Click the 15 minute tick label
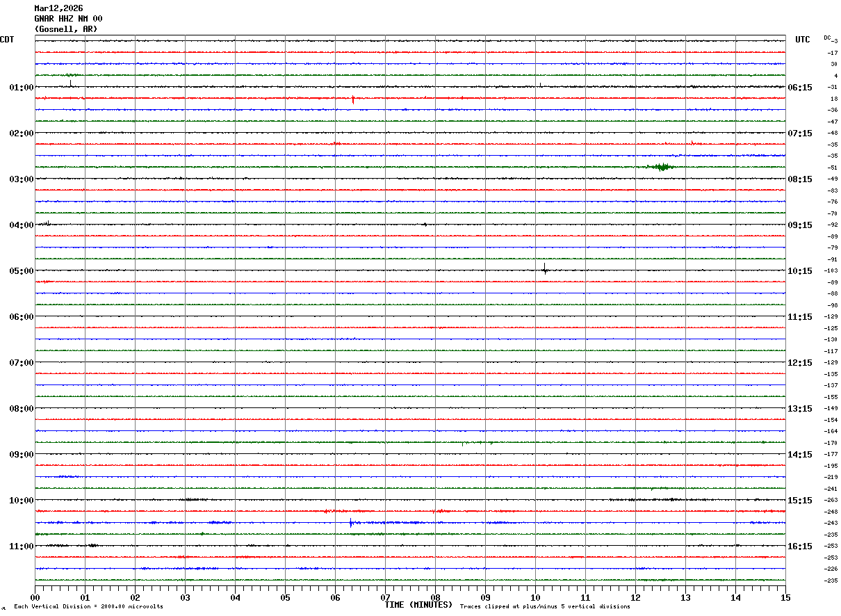The height and width of the screenshot is (616, 841). click(x=785, y=597)
